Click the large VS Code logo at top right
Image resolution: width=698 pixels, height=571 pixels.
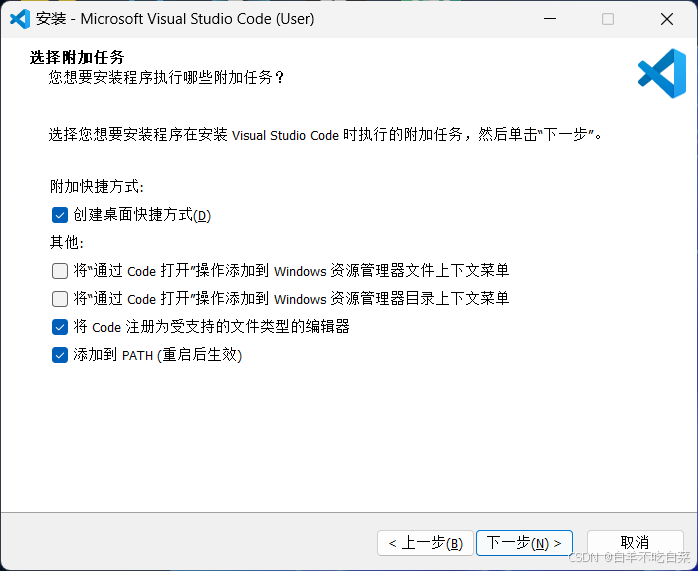click(662, 73)
